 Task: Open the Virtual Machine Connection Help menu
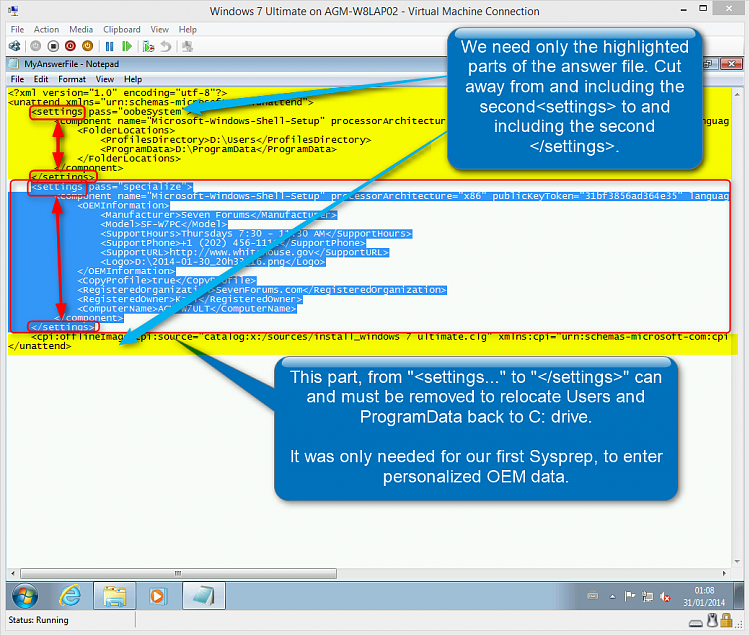pyautogui.click(x=188, y=30)
